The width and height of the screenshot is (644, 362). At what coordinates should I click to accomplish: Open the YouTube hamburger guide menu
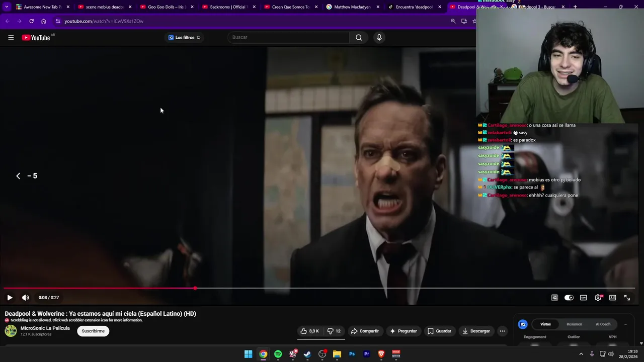tap(11, 37)
